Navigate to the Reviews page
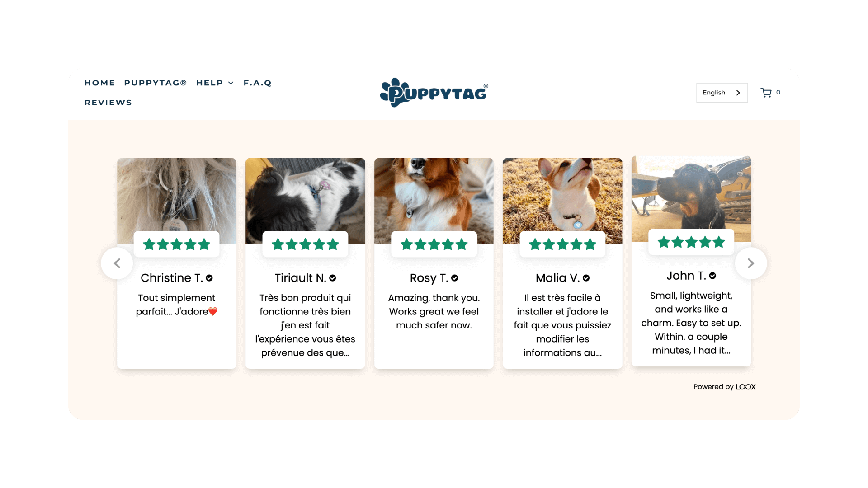Viewport: 868px width, 488px height. pyautogui.click(x=108, y=103)
